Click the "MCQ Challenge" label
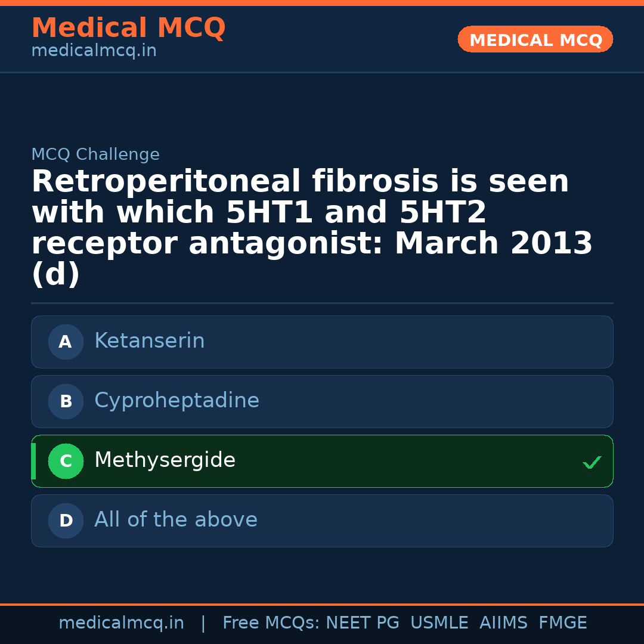 click(x=95, y=155)
